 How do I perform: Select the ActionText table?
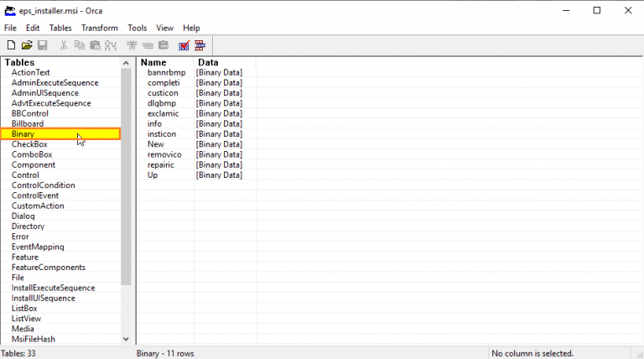(x=30, y=72)
